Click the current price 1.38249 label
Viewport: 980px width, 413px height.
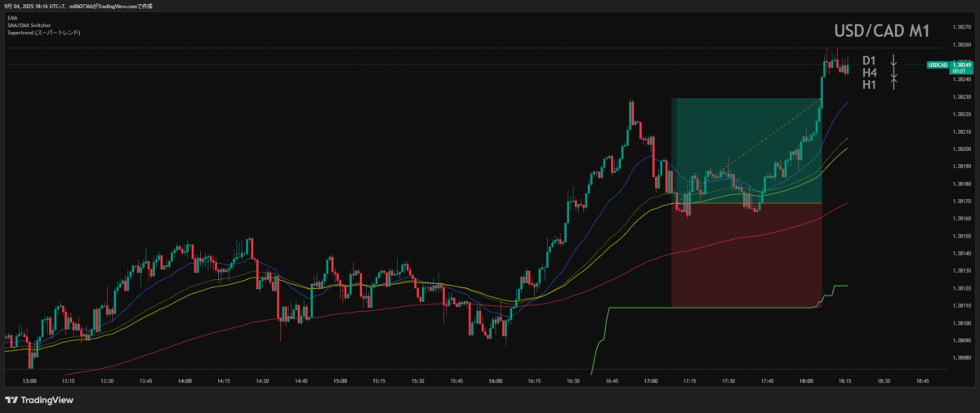click(963, 64)
